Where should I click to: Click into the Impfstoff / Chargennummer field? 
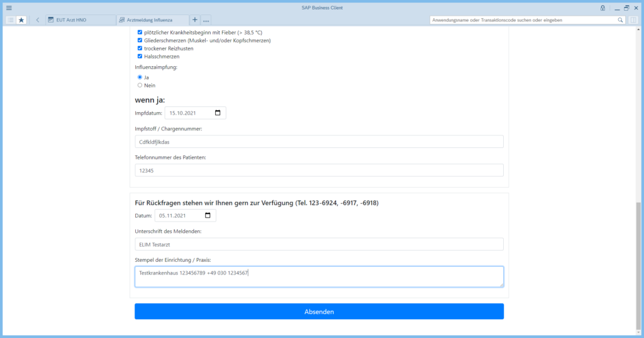[x=319, y=142]
